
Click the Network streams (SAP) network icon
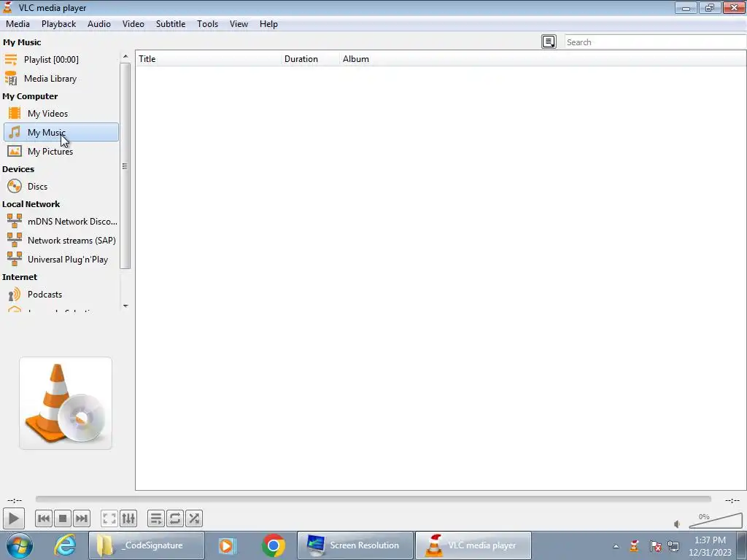click(x=15, y=240)
